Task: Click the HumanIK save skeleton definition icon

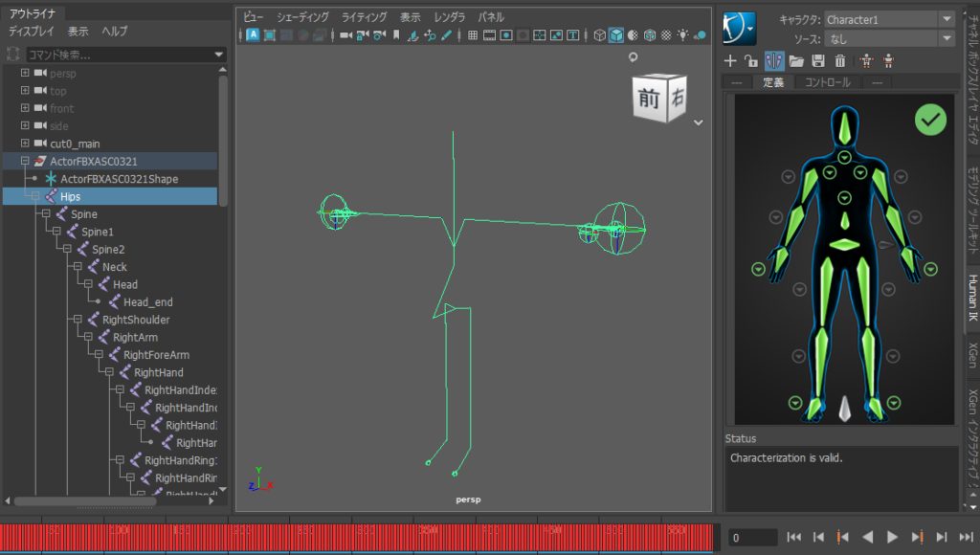Action: tap(818, 61)
